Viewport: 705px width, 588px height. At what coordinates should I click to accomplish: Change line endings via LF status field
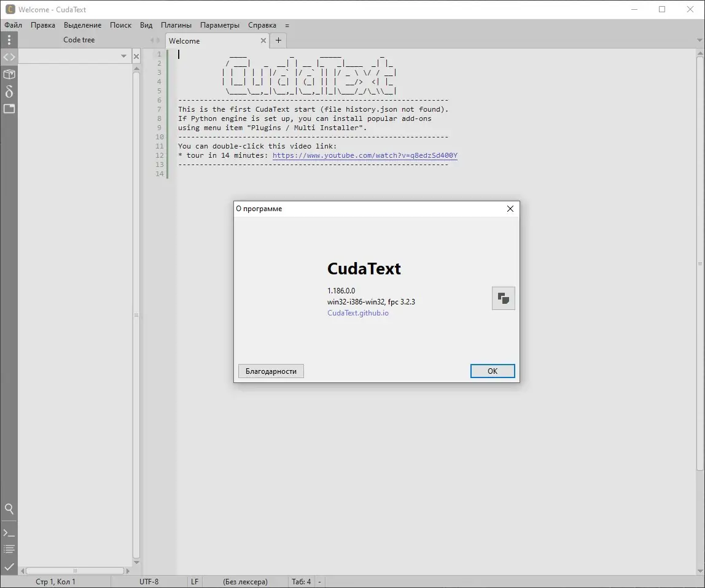195,582
